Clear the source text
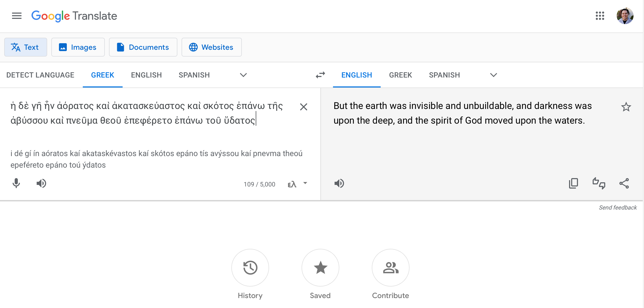644x308 pixels. tap(303, 107)
